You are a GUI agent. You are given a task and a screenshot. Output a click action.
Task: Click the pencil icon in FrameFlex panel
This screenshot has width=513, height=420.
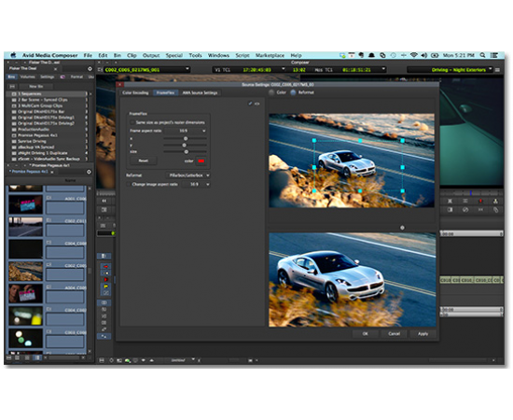(x=250, y=104)
